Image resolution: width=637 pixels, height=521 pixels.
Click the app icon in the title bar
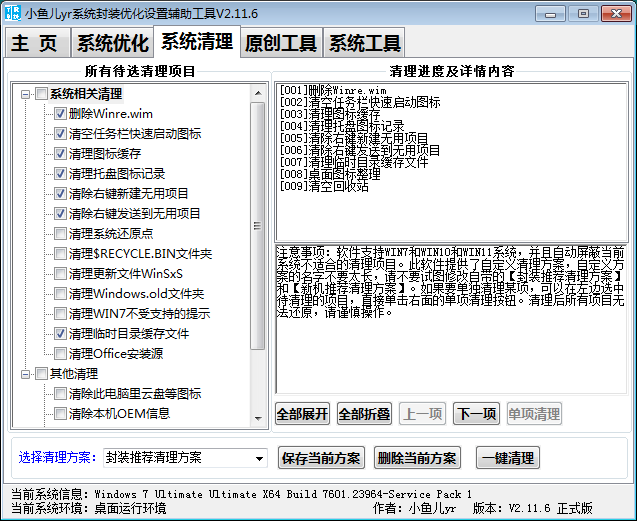tap(12, 11)
